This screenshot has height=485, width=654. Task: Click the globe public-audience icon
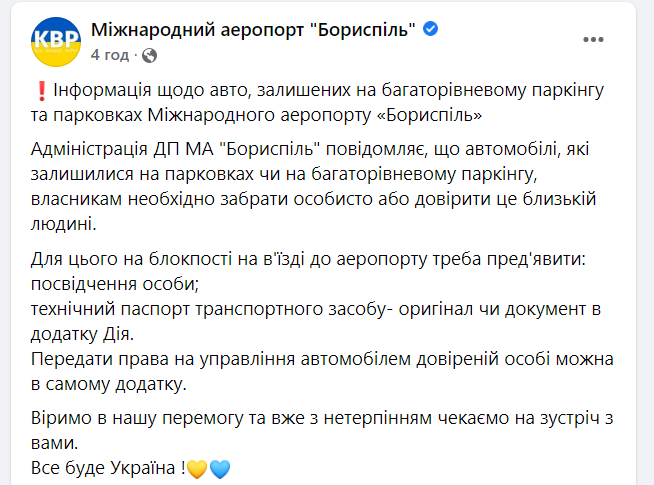click(149, 55)
